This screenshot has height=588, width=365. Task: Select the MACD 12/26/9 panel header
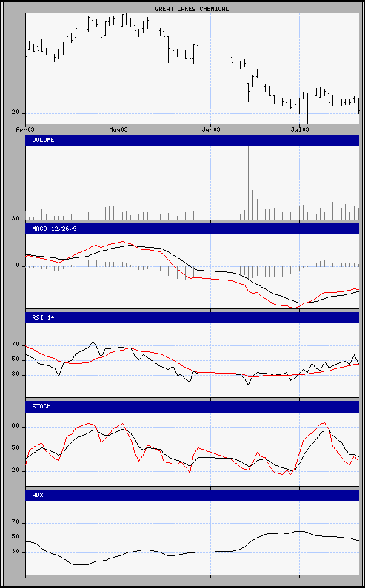pos(192,229)
